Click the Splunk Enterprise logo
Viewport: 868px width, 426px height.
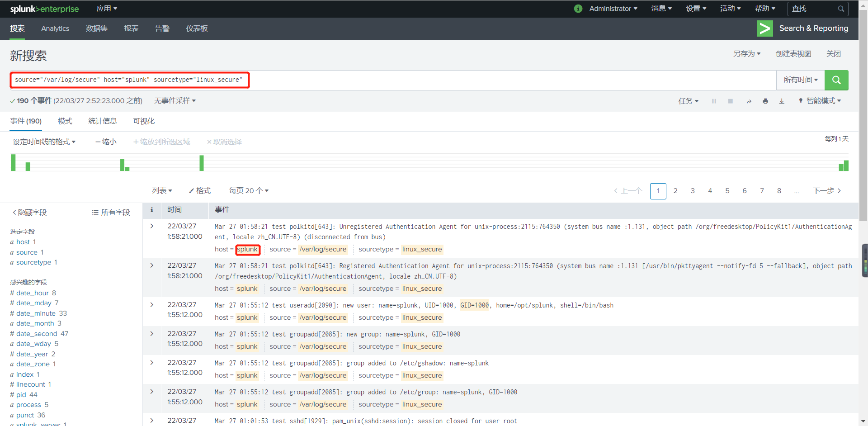pos(44,9)
